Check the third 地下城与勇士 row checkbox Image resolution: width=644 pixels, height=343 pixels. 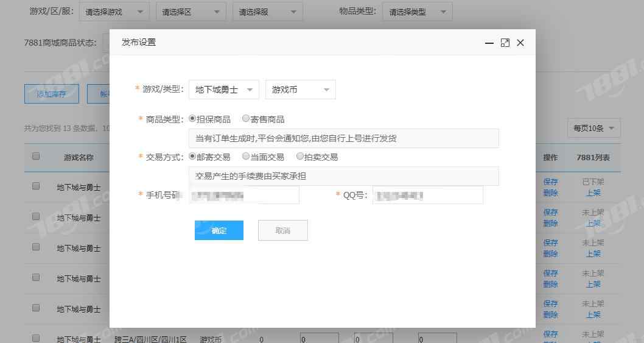[x=36, y=247]
